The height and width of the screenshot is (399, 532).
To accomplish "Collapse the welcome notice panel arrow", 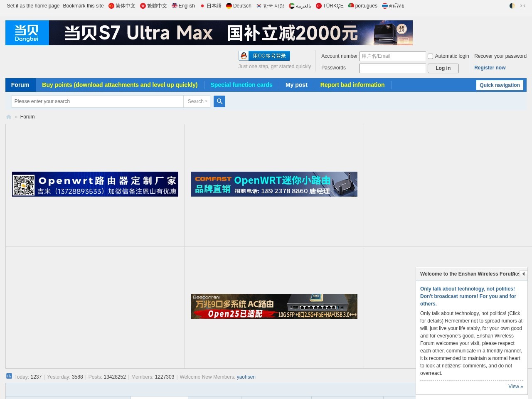I will coord(524,274).
